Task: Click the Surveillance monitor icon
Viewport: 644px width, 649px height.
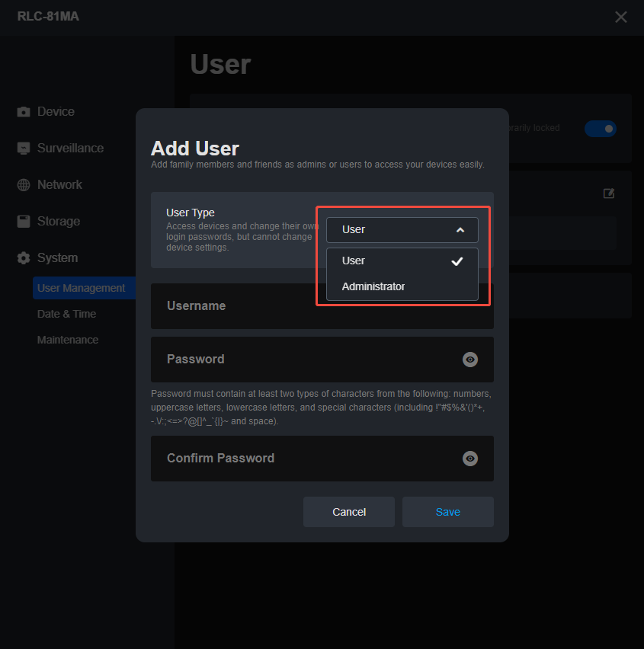Action: point(24,149)
